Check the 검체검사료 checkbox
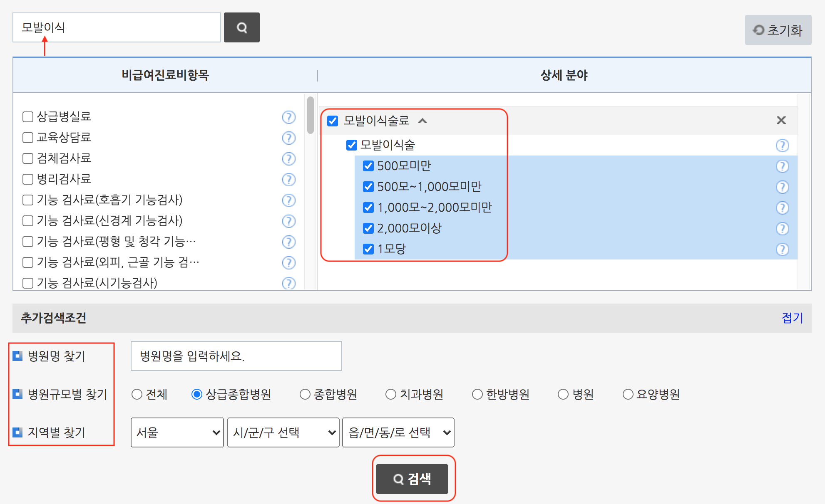The width and height of the screenshot is (825, 504). tap(27, 158)
